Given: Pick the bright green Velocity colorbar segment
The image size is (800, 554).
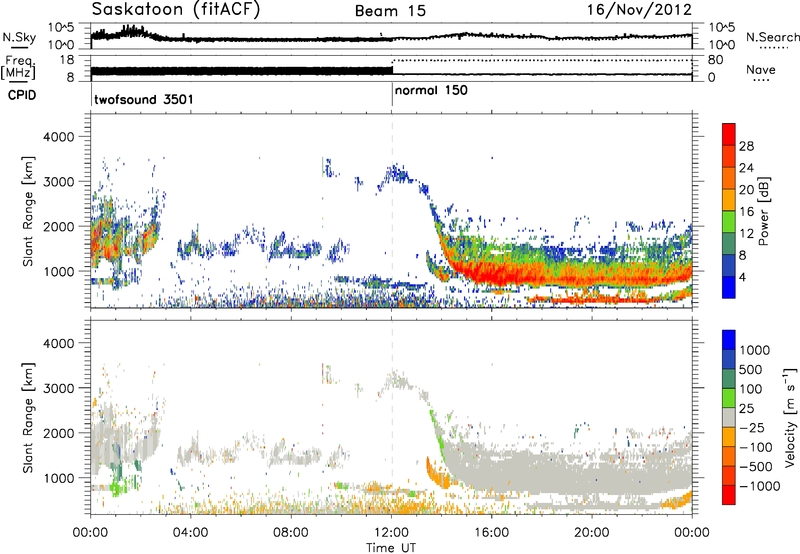Looking at the screenshot, I should pos(729,398).
